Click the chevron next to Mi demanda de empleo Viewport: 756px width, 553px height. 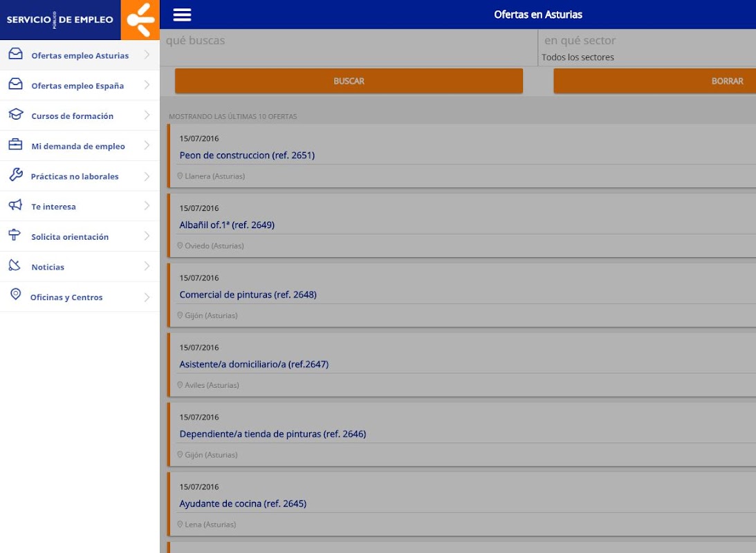tap(147, 145)
